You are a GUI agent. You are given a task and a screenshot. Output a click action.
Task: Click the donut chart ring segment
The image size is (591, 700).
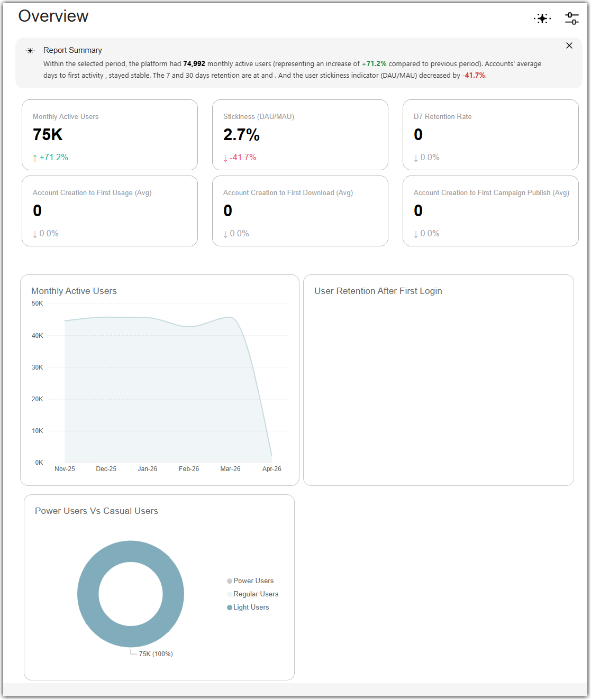coord(88,594)
